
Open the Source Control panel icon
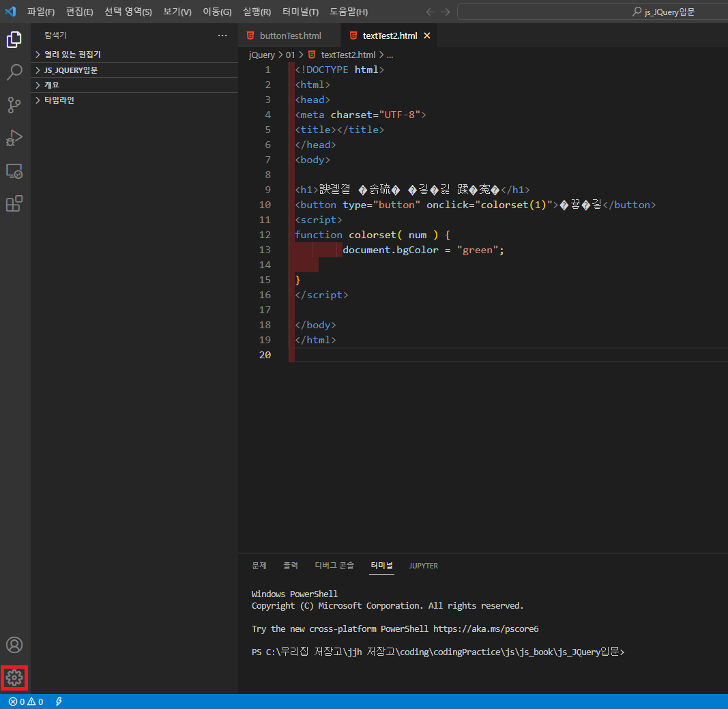[14, 104]
